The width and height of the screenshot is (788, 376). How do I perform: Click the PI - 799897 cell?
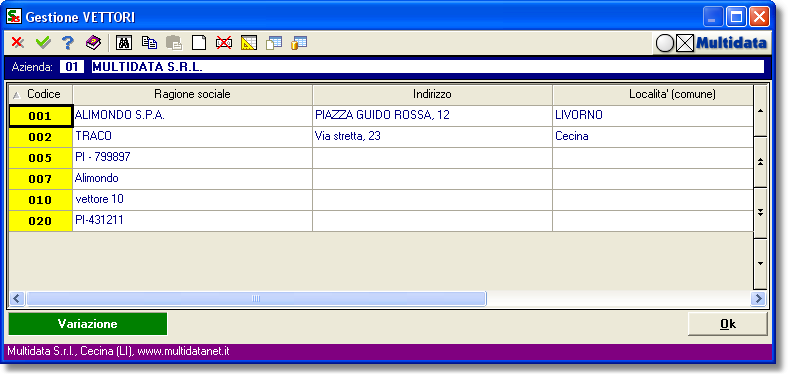click(x=192, y=158)
